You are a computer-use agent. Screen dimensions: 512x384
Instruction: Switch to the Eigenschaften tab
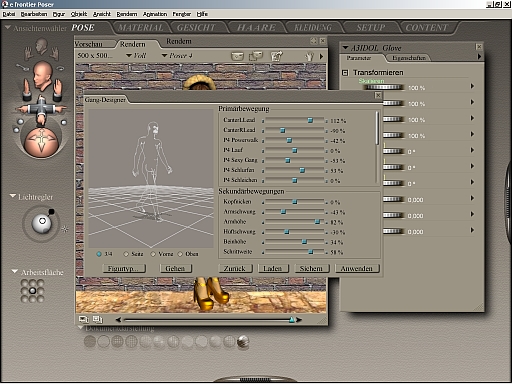[x=409, y=58]
